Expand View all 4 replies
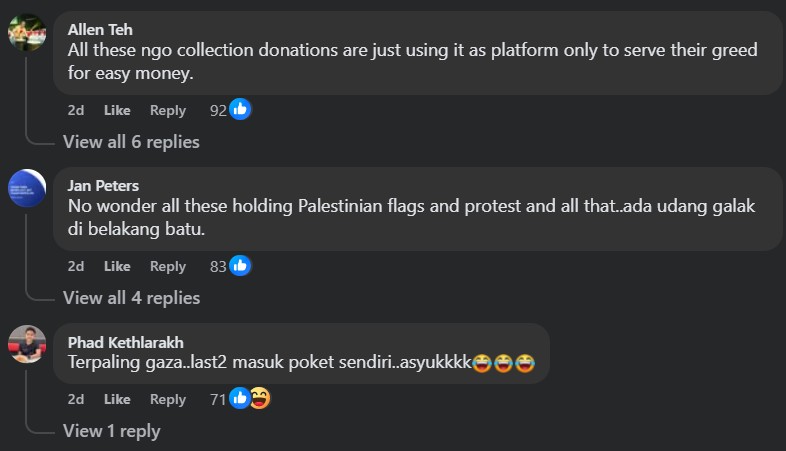This screenshot has width=786, height=451. click(131, 298)
